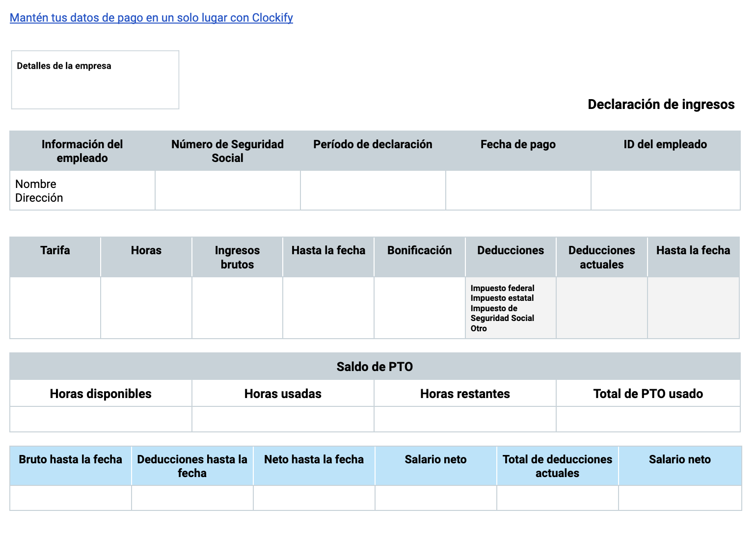Click the 'Horas restantes' header
756x533 pixels.
[465, 394]
